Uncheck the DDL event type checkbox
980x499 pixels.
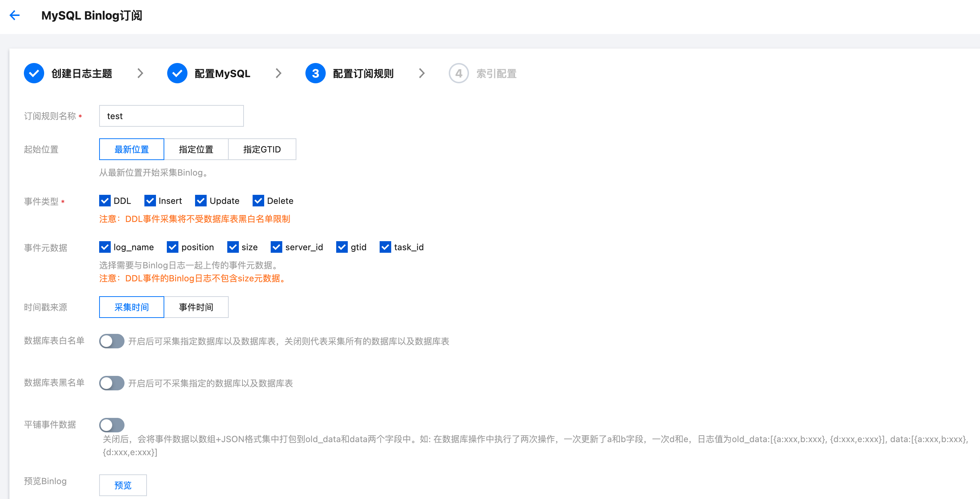point(105,201)
